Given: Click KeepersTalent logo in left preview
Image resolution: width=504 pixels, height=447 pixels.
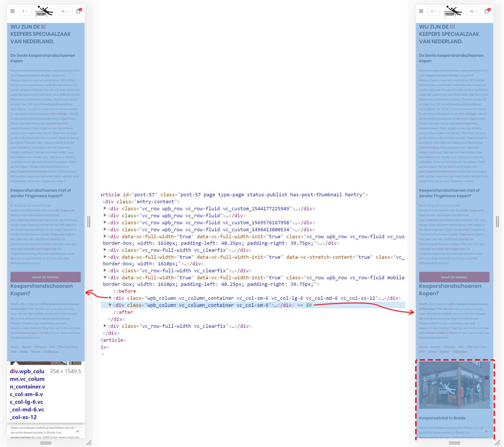Looking at the screenshot, I should point(45,11).
